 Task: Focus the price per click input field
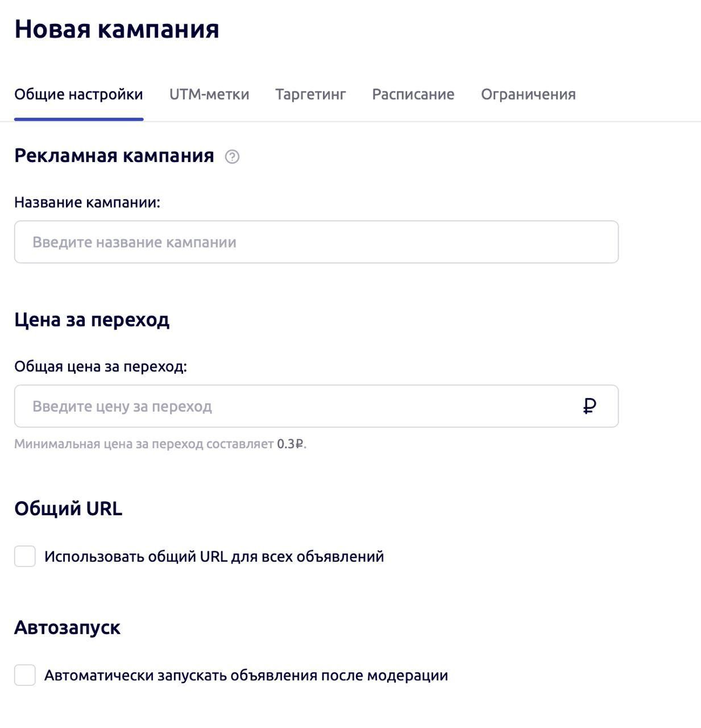pyautogui.click(x=316, y=406)
